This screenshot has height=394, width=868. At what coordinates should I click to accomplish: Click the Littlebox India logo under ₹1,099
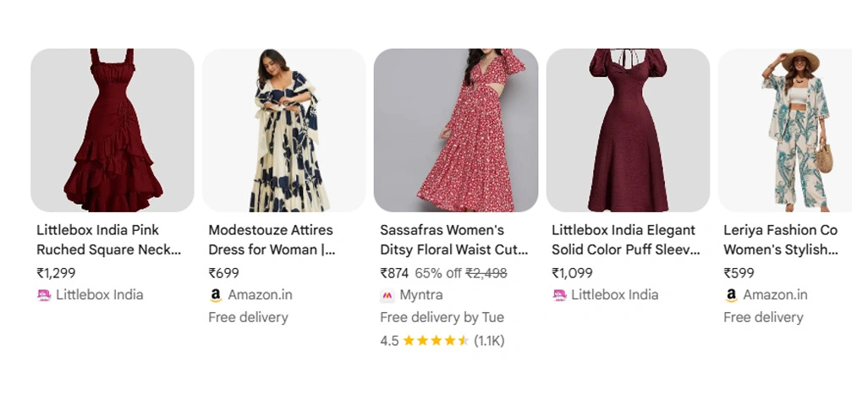click(559, 295)
